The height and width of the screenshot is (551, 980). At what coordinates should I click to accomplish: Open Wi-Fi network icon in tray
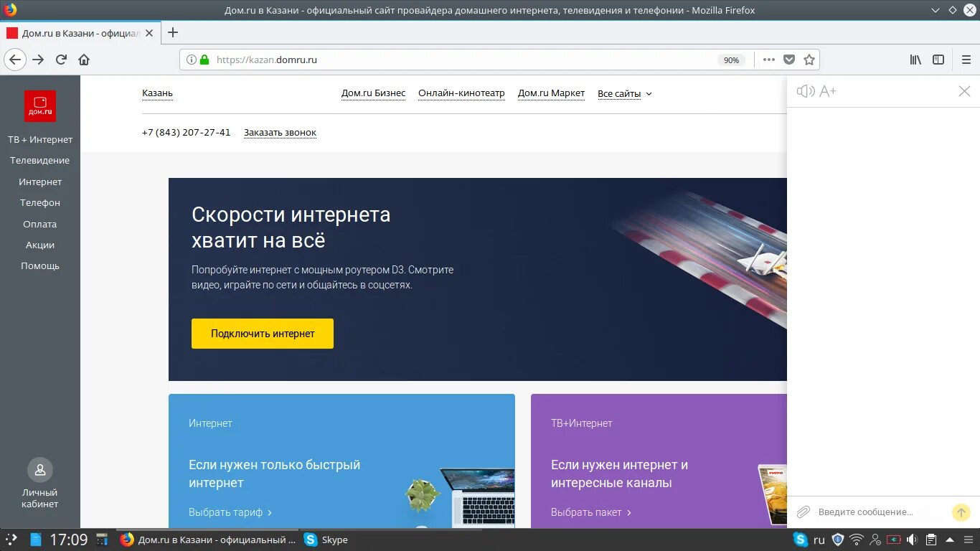pos(857,540)
